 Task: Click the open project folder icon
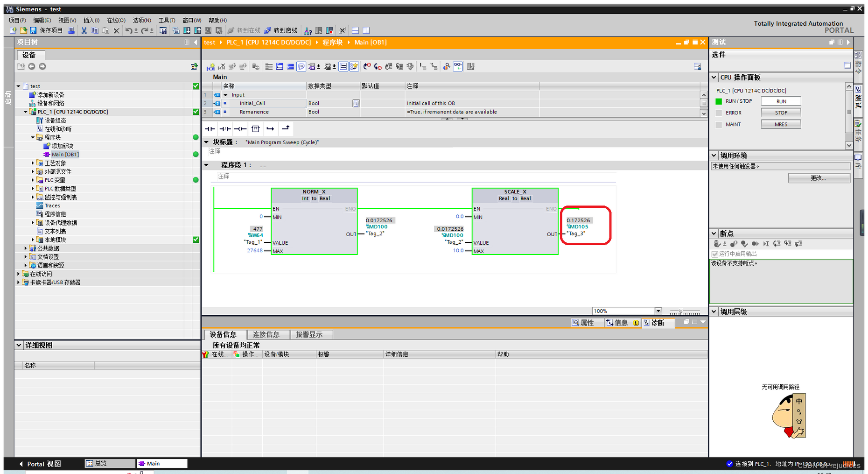(x=23, y=30)
